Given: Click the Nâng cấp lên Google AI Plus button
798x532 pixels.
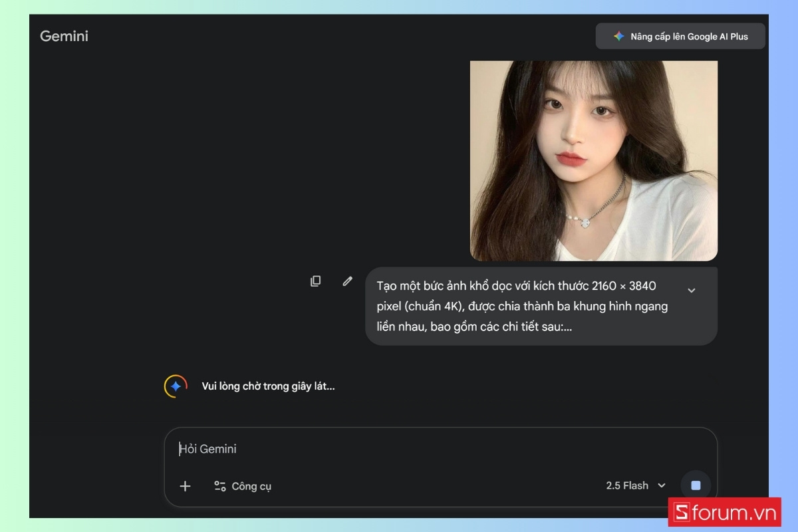Looking at the screenshot, I should (x=680, y=37).
